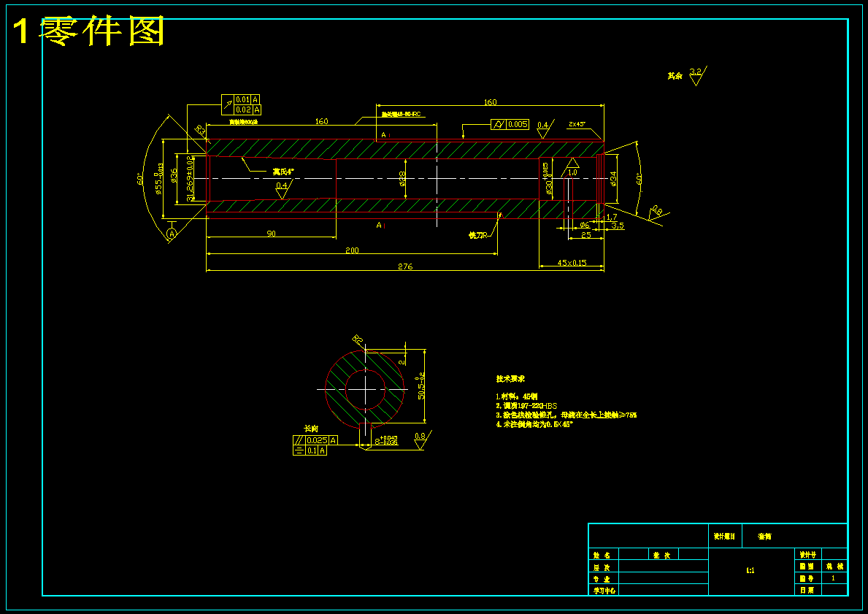
Task: Click the 200 length dimension
Action: pos(352,250)
